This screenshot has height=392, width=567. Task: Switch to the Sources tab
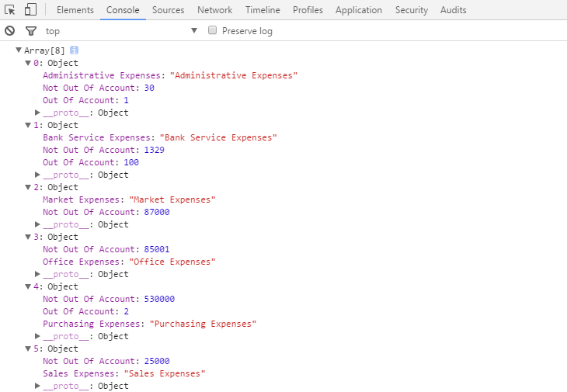click(168, 10)
